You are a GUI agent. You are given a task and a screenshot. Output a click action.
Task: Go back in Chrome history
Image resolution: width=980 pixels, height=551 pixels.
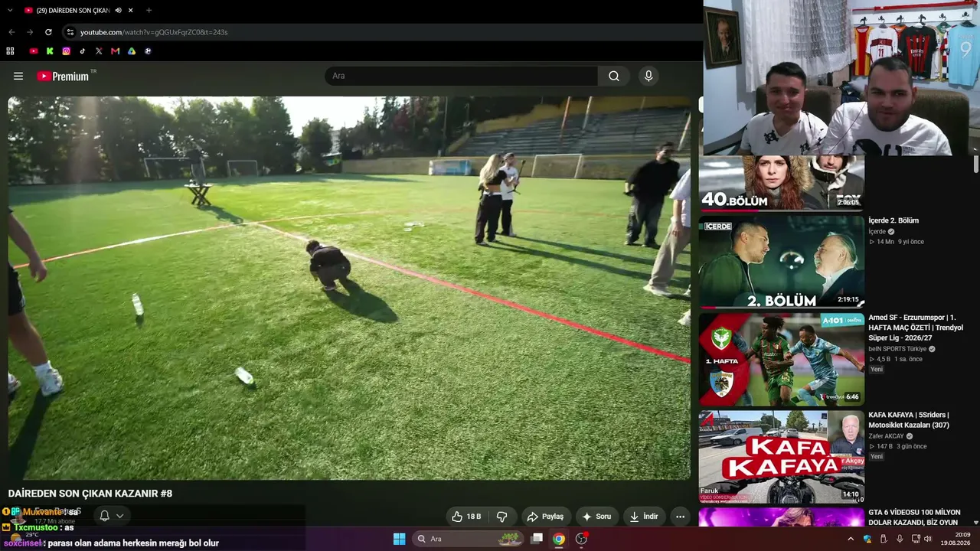point(11,32)
